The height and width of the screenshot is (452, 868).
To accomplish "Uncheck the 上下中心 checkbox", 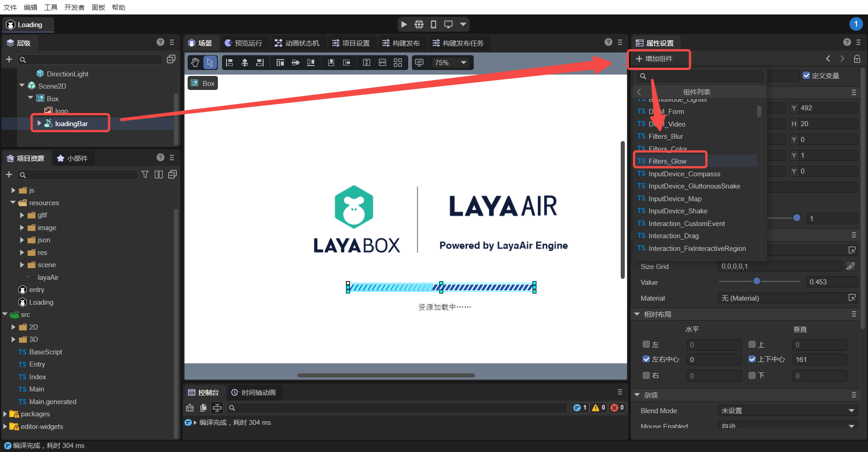I will (752, 359).
